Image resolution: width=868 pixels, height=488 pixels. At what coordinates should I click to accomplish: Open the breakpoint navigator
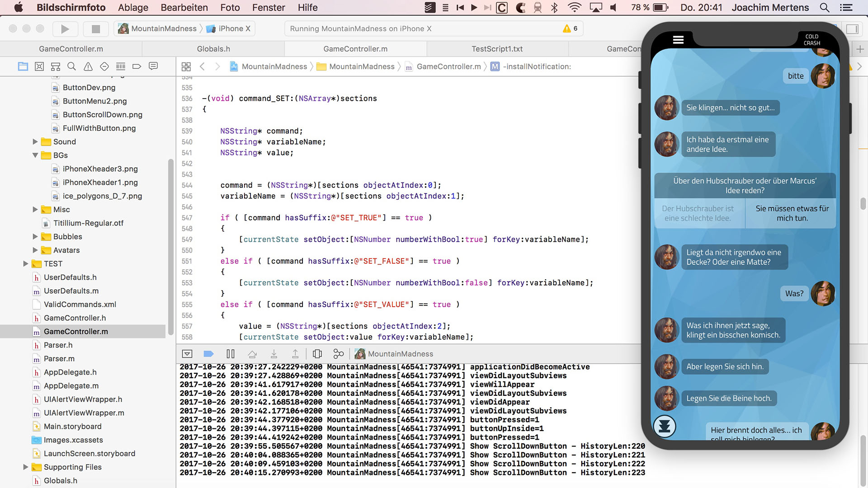pyautogui.click(x=137, y=66)
